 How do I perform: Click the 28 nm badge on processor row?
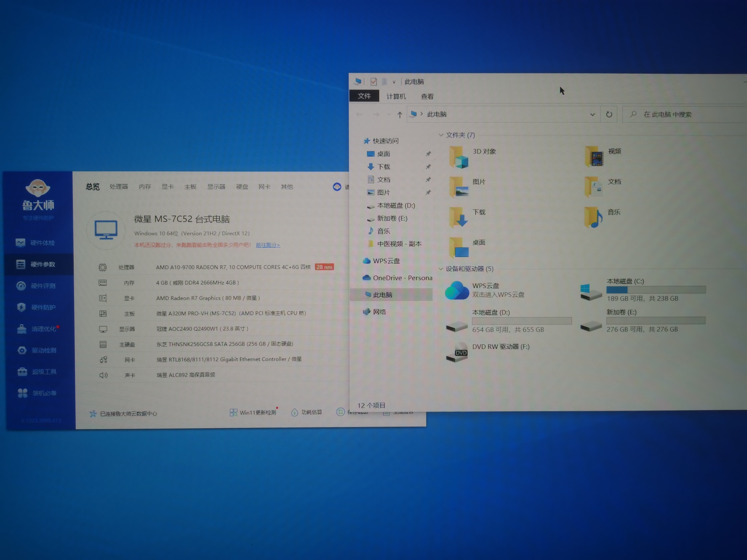(x=324, y=267)
